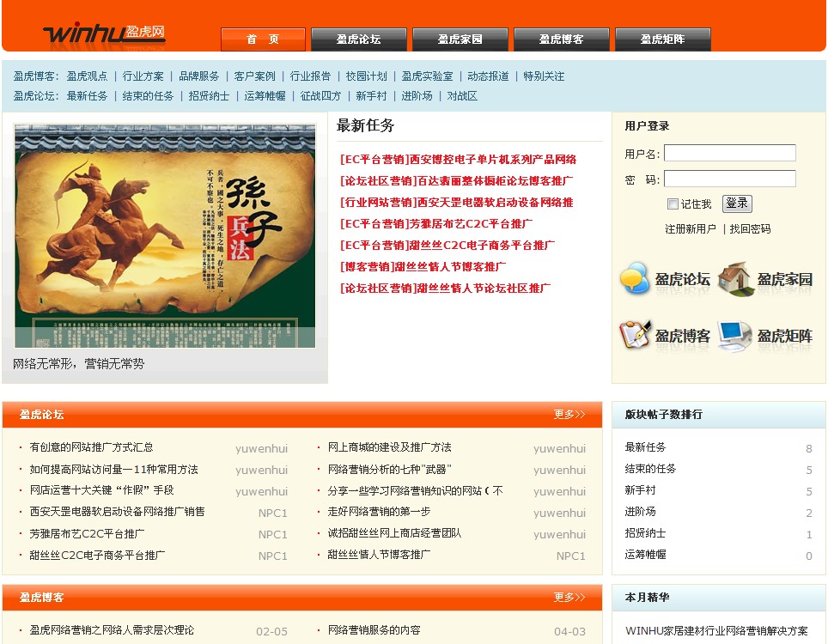
Task: Open post 有创意的网站推广方式汇总
Action: 91,447
